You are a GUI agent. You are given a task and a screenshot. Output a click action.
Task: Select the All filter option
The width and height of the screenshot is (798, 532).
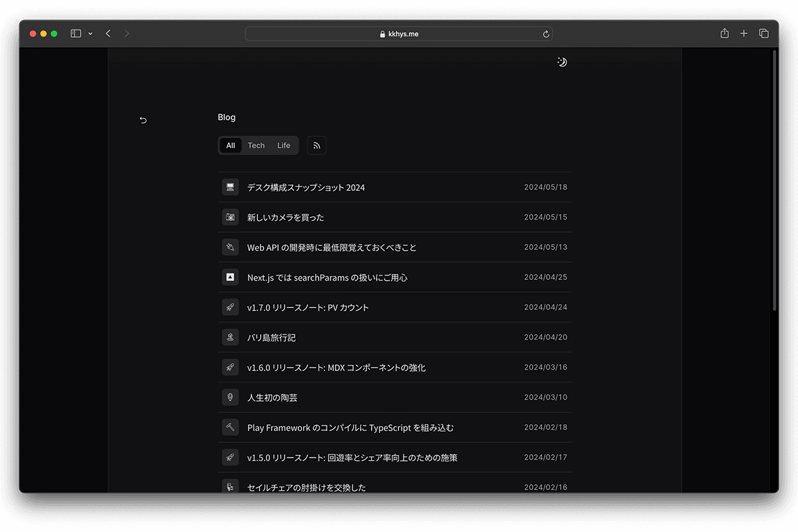(x=230, y=145)
